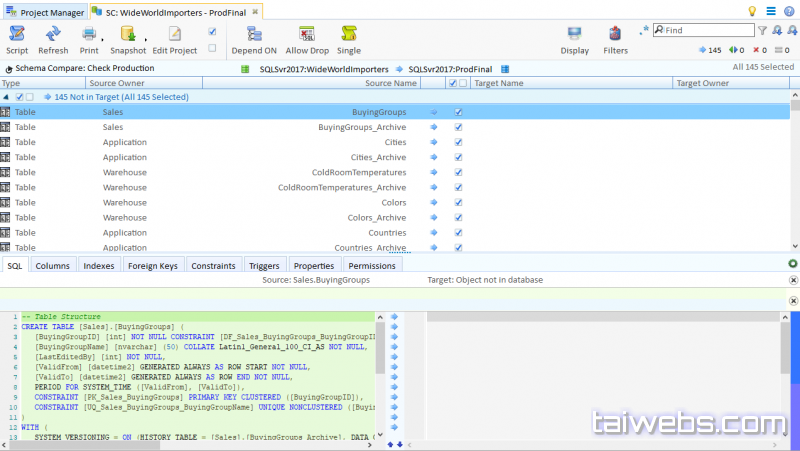Take a Snapshot of the schema
This screenshot has width=800, height=451.
coord(127,35)
